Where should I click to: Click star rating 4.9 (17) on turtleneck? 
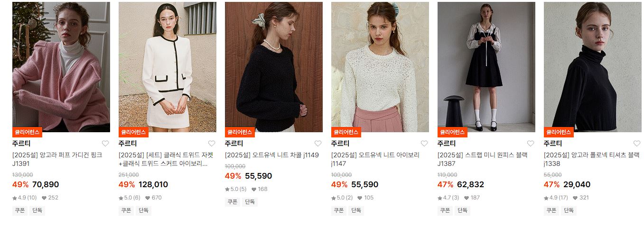pos(556,198)
